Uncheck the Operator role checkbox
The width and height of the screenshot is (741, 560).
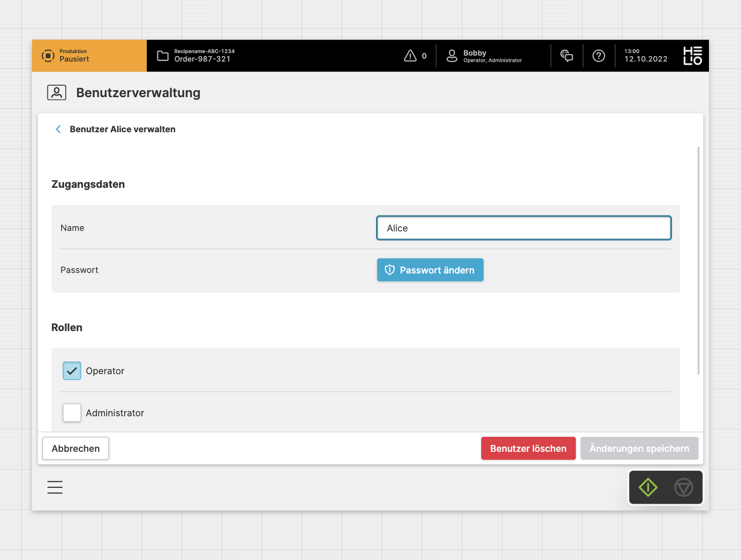coord(72,371)
